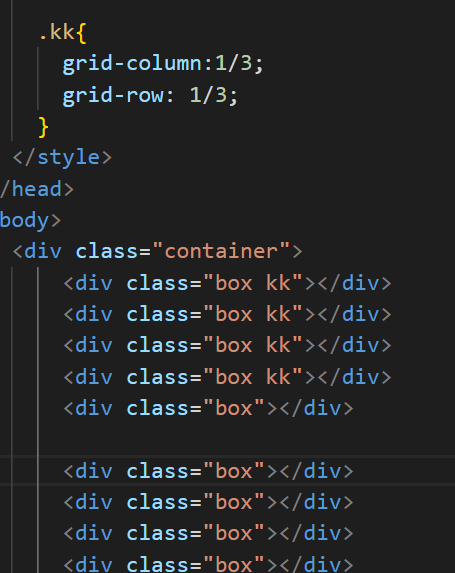Image resolution: width=455 pixels, height=573 pixels.
Task: Click the div keyword on container line
Action: point(43,252)
